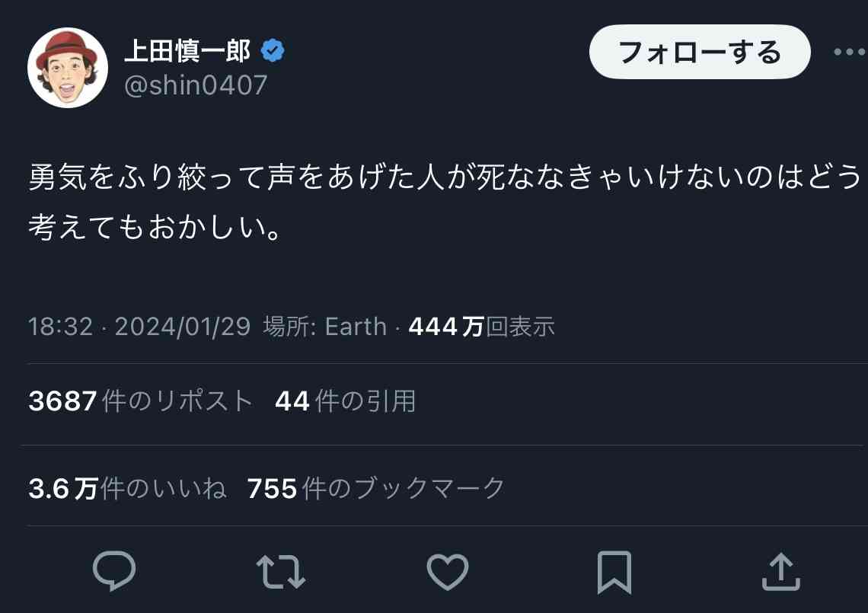
Task: Open the @shin0407 handle link
Action: pyautogui.click(x=196, y=85)
